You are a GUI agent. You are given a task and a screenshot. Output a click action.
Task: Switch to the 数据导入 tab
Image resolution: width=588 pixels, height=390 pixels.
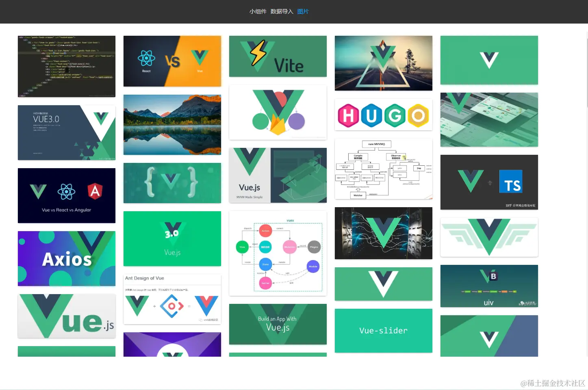[x=282, y=11]
